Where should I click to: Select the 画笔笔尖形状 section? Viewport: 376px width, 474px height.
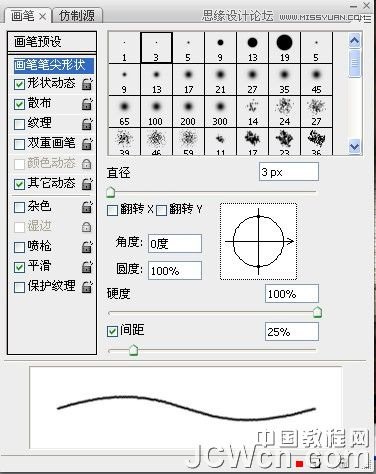pyautogui.click(x=53, y=65)
